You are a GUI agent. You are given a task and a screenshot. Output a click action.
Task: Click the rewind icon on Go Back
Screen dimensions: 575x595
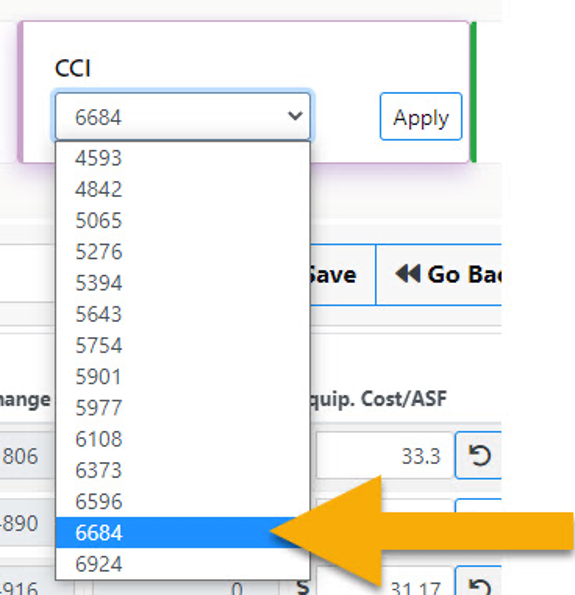[x=408, y=274]
